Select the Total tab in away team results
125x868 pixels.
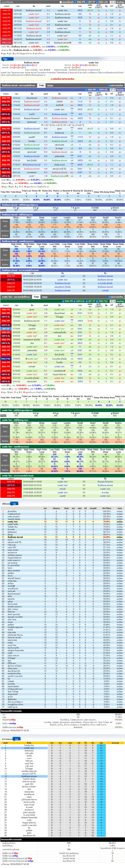pos(36,297)
